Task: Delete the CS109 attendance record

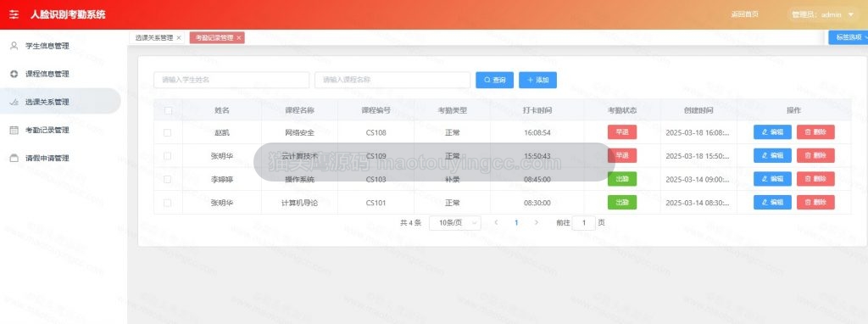Action: (815, 155)
